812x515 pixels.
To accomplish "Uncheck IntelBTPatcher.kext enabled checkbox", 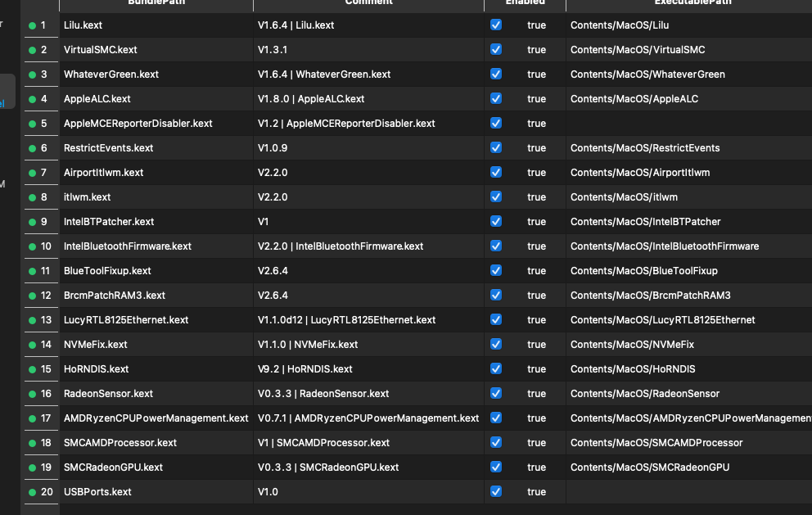I will click(x=495, y=221).
